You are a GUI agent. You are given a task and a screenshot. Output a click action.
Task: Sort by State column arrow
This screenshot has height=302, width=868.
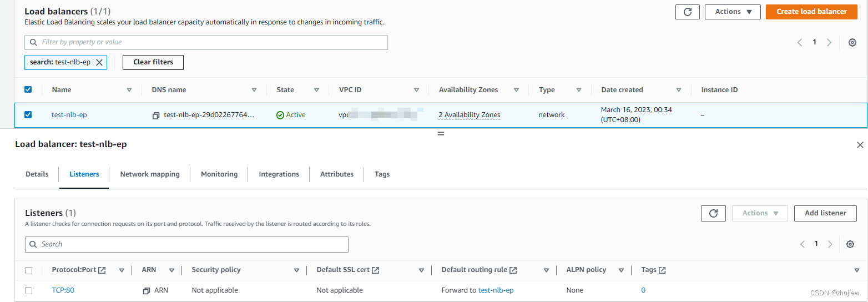click(316, 90)
